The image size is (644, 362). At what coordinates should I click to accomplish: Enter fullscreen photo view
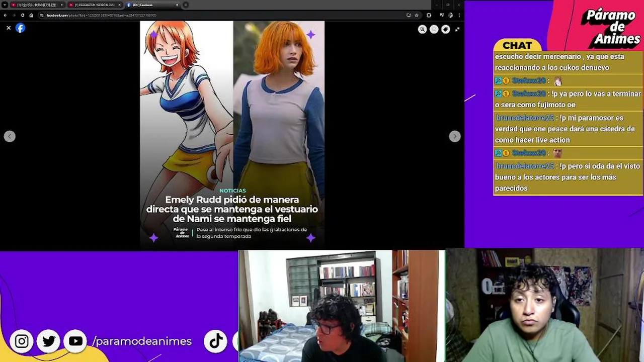click(x=457, y=29)
